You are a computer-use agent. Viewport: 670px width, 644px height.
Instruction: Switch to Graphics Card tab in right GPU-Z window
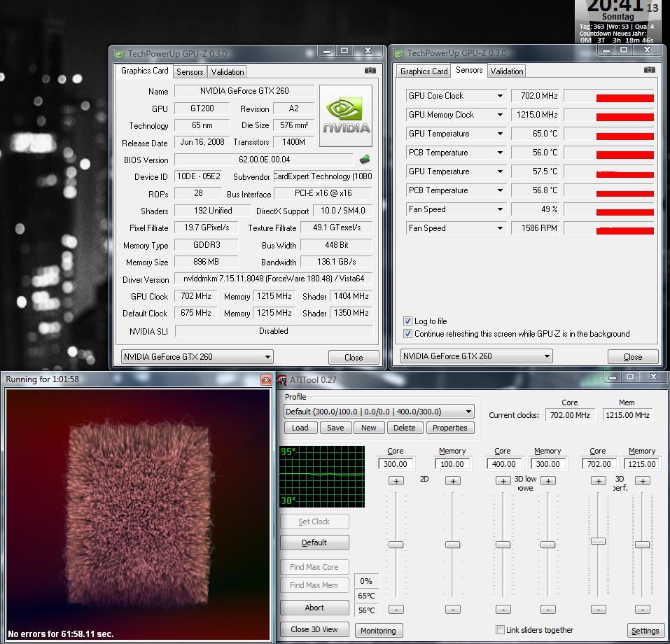424,71
